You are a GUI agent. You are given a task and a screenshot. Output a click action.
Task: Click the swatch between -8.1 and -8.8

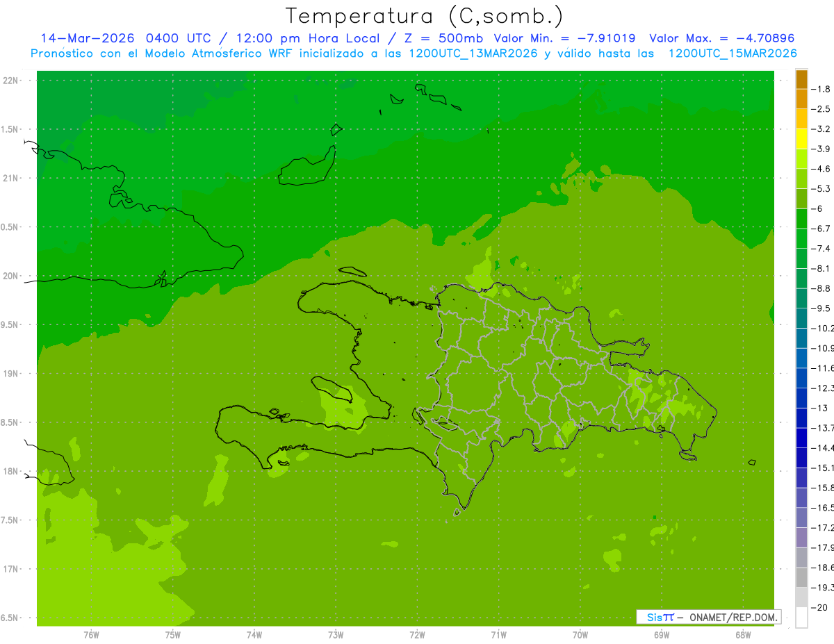tap(801, 278)
